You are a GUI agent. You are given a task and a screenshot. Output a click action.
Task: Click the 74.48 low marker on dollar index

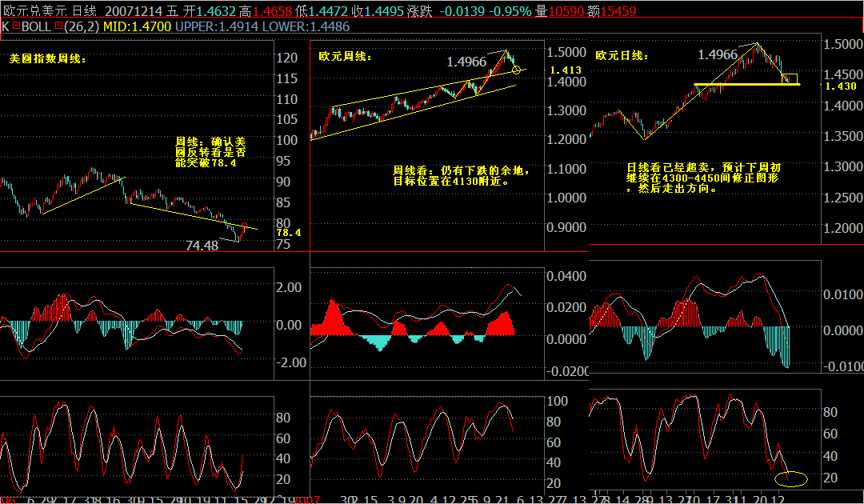(x=202, y=246)
